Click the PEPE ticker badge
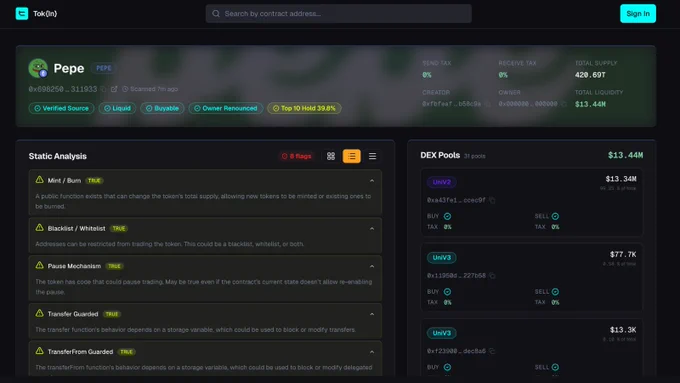This screenshot has height=383, width=680. click(x=104, y=68)
